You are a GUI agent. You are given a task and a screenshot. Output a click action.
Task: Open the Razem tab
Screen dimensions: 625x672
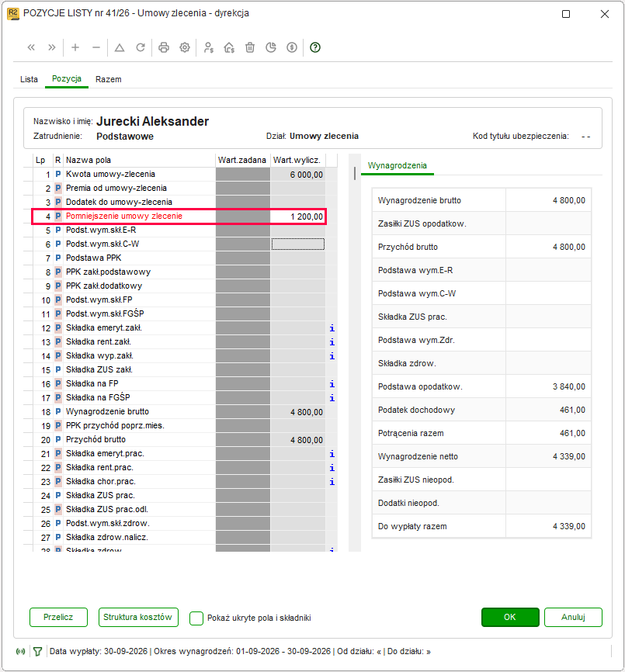pos(109,79)
